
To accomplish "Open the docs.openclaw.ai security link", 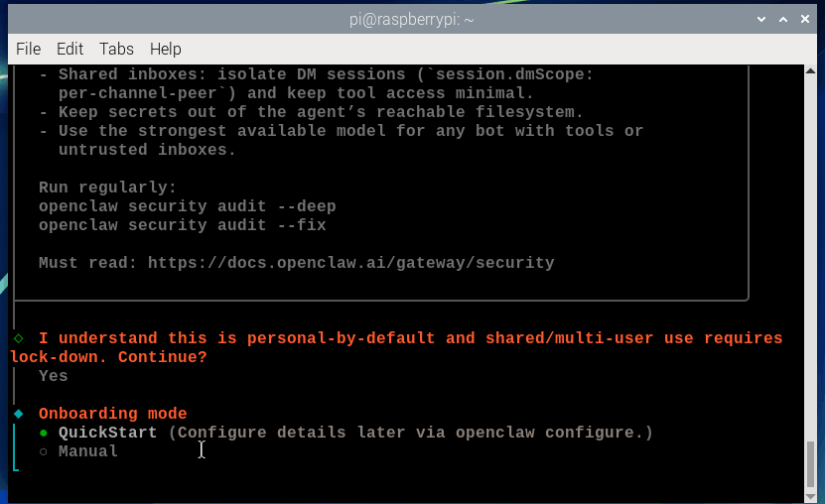I will (350, 263).
